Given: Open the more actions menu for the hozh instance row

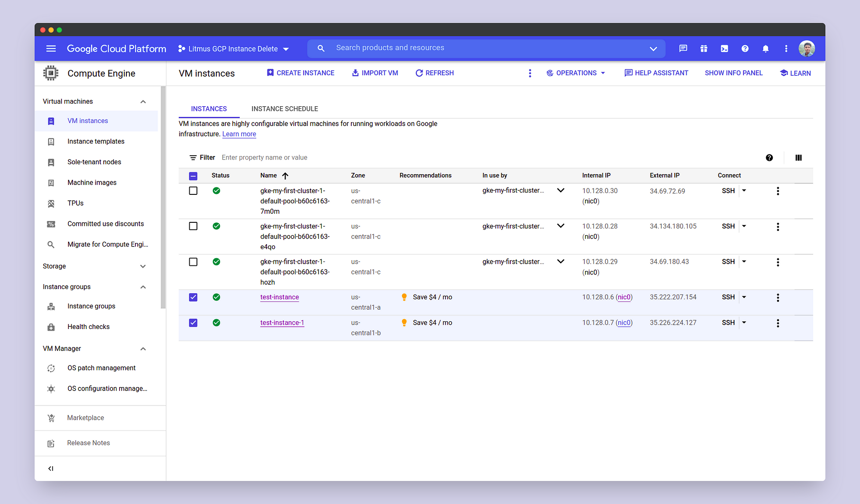Looking at the screenshot, I should coord(778,262).
